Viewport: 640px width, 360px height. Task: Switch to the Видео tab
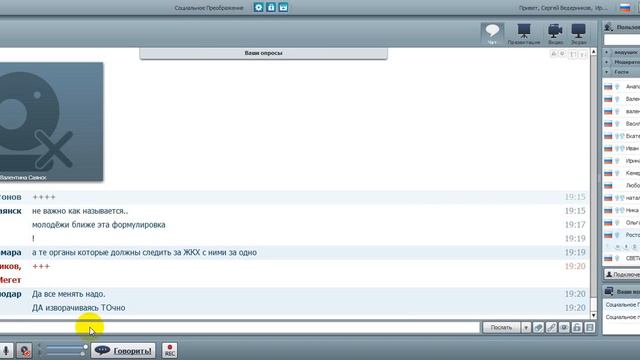tap(555, 33)
